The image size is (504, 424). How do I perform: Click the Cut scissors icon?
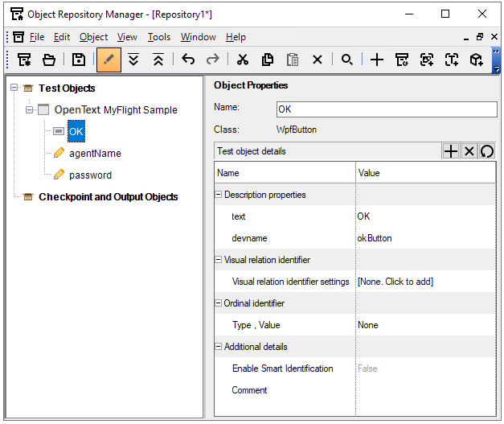pos(242,60)
